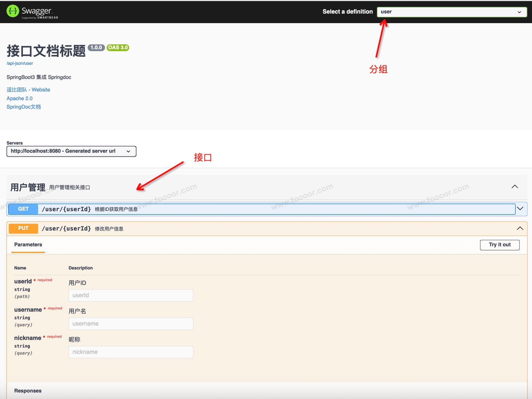This screenshot has height=399, width=532.
Task: Collapse the 用户管理 section chevron
Action: [515, 187]
